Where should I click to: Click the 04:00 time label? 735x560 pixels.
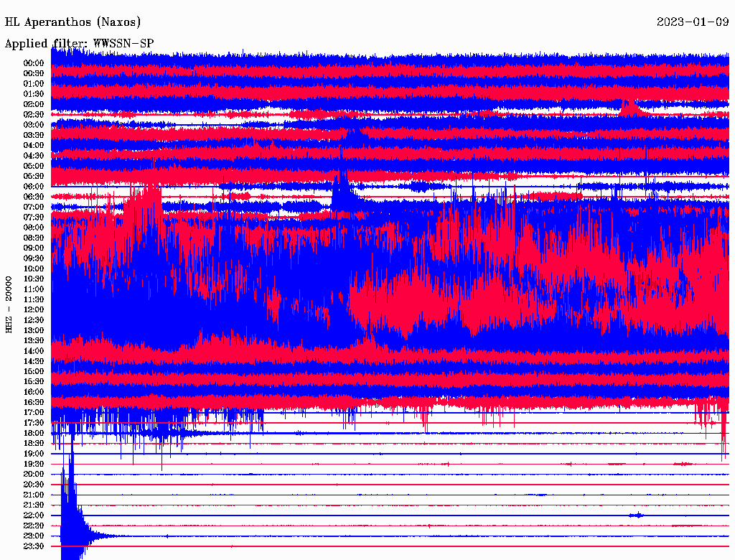pyautogui.click(x=34, y=146)
